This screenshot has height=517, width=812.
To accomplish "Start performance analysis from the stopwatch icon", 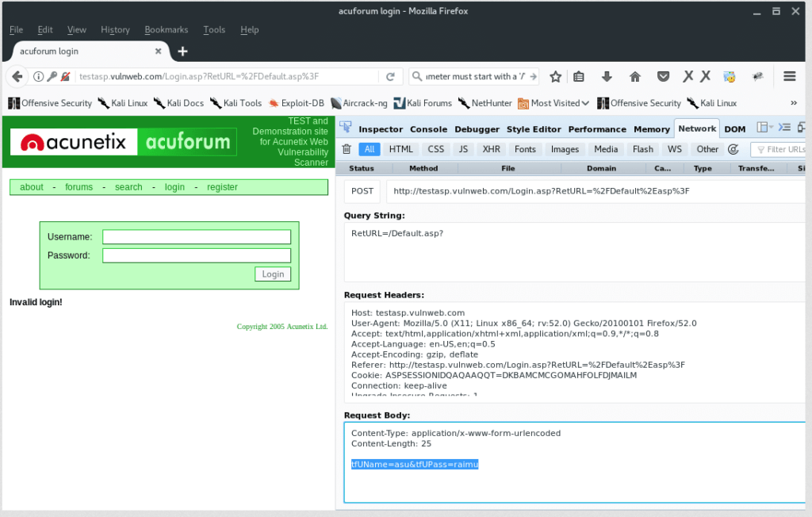I will point(733,149).
